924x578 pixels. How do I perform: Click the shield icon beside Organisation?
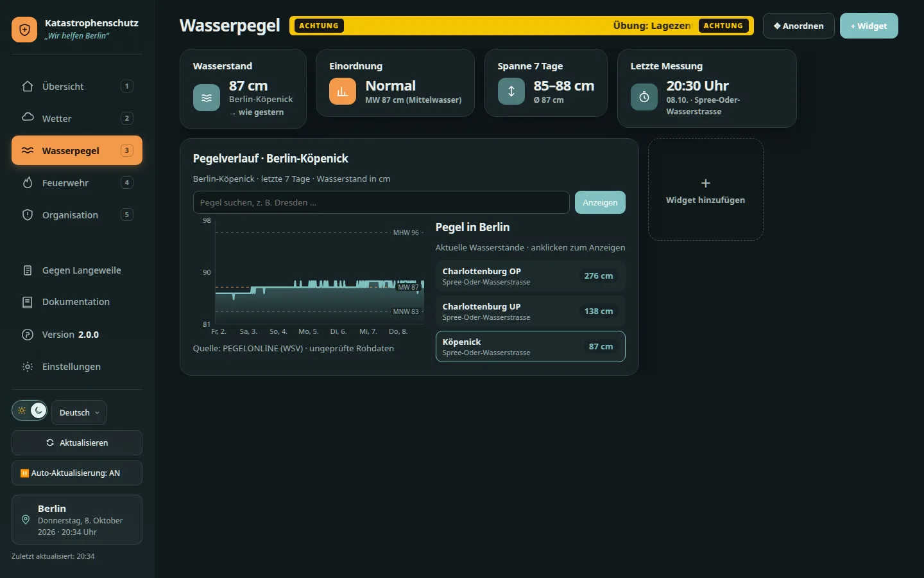point(28,215)
